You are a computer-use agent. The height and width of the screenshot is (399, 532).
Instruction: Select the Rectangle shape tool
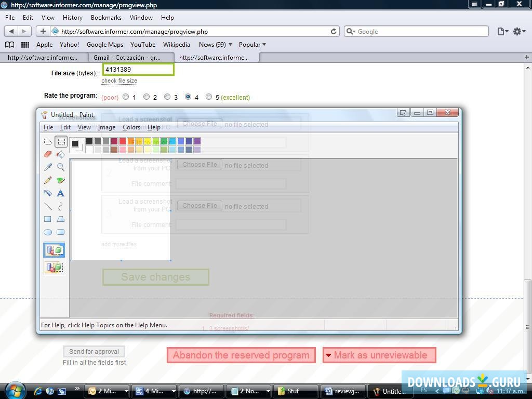48,219
